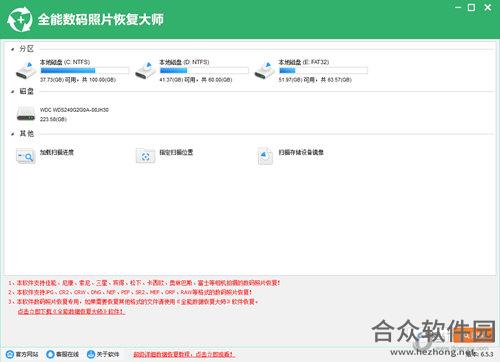The width and height of the screenshot is (500, 362).
Task: Click the note 1 supported camera brands text
Action: click(144, 283)
